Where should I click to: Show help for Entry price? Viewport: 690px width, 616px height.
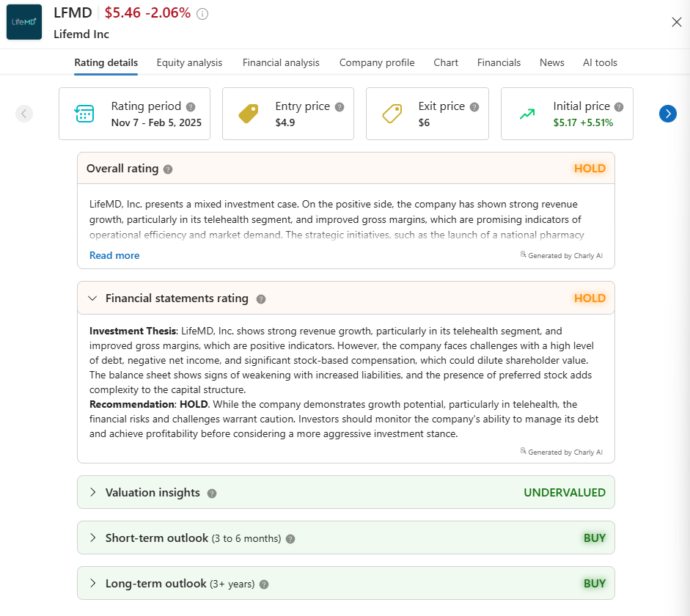coord(340,107)
